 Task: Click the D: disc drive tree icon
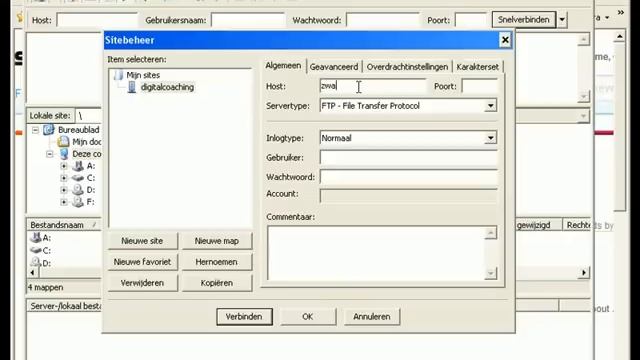pyautogui.click(x=78, y=190)
